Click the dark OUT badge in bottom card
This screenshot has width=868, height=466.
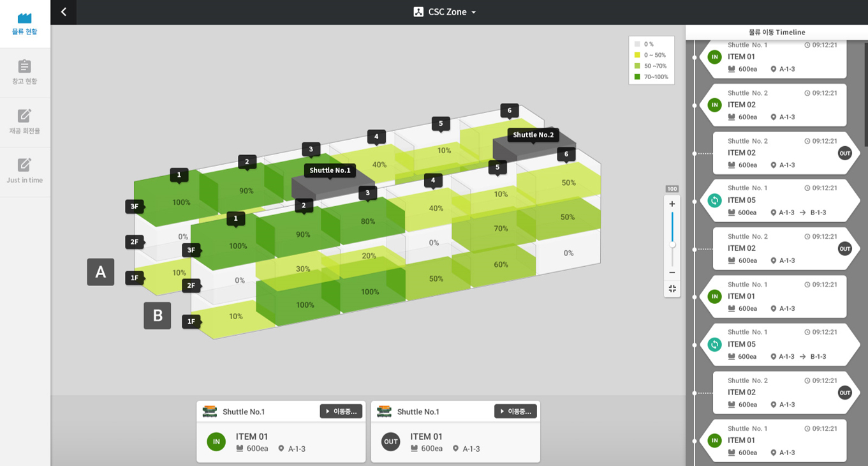[x=390, y=442]
